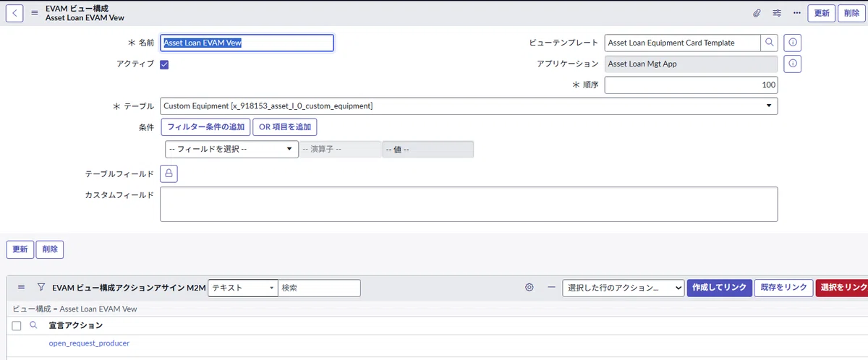Viewport: 868px width, 360px height.
Task: Click the add OR clause button
Action: [x=284, y=127]
